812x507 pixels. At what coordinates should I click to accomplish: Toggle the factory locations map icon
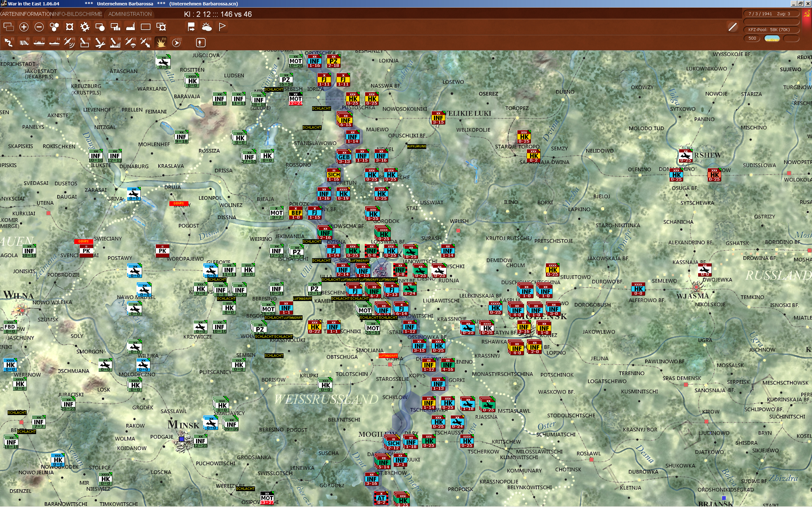click(131, 27)
